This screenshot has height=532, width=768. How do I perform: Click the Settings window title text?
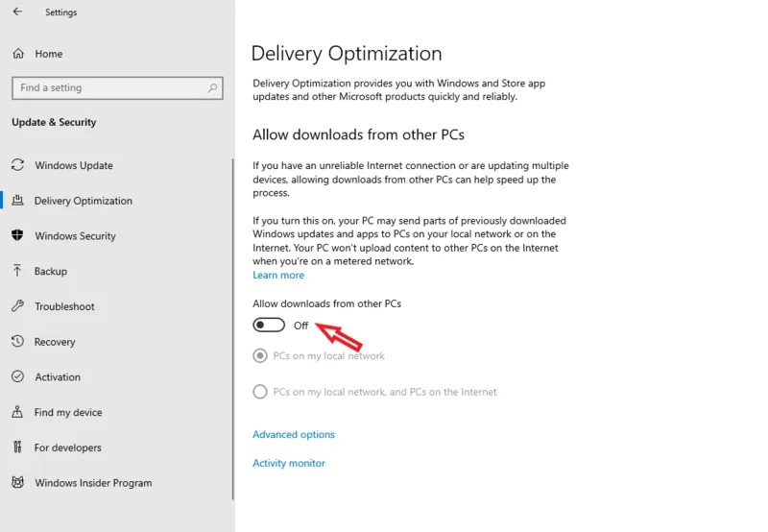[x=61, y=12]
